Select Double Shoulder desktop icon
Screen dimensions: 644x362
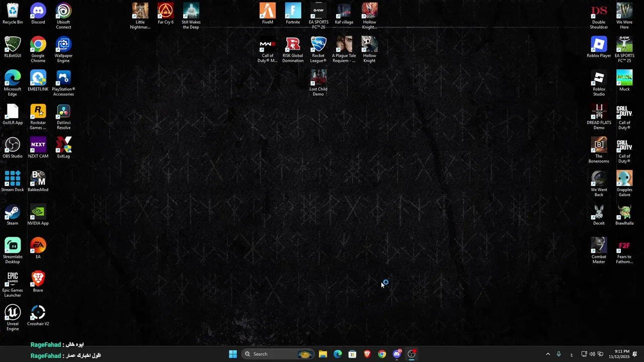point(599,17)
